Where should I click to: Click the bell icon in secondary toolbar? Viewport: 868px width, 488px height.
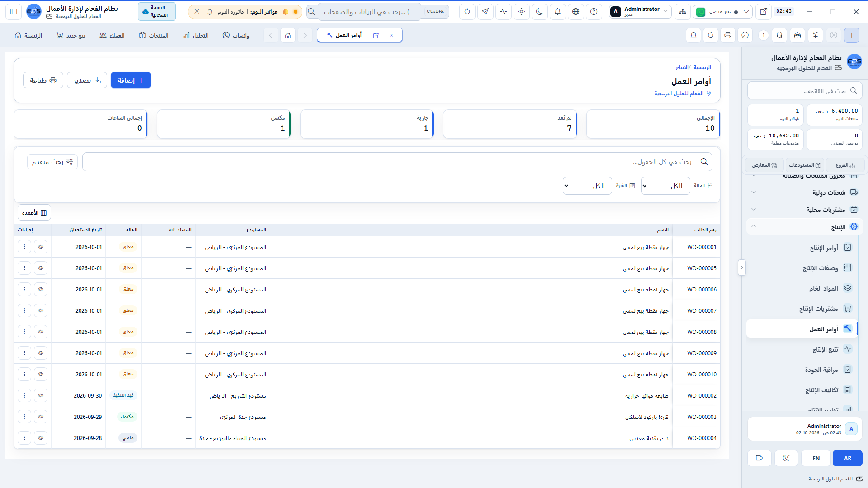[x=693, y=35]
